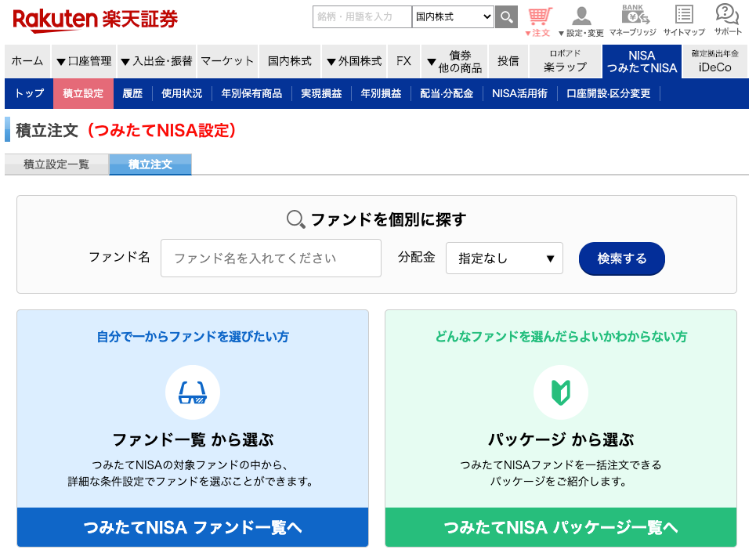Switch to the 積立設定一覧 tab

tap(57, 164)
